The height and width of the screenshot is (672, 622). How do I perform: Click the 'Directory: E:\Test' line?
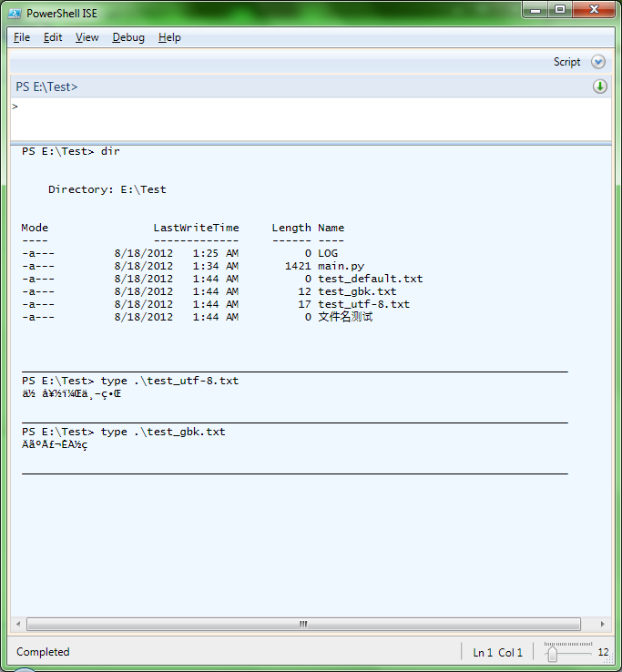[107, 190]
